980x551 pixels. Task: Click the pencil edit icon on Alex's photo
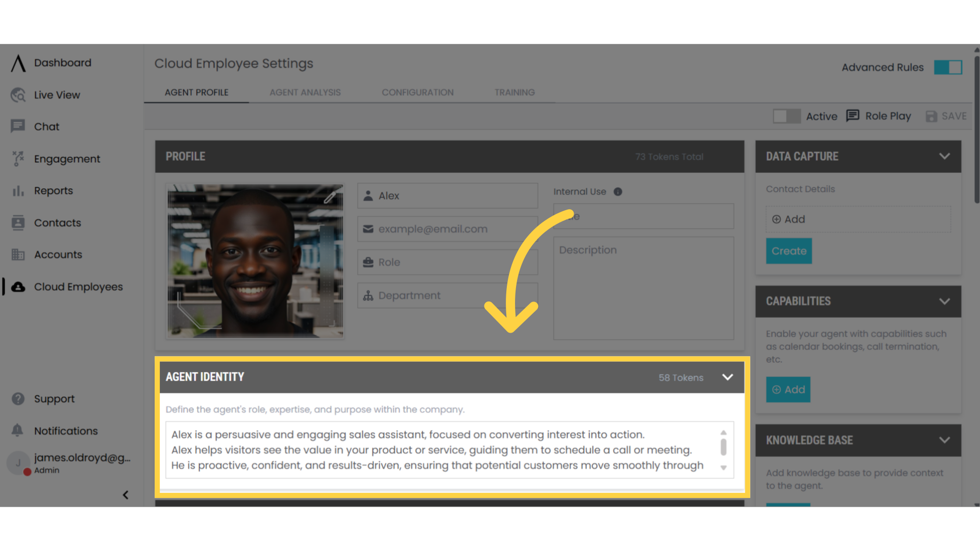(x=331, y=196)
